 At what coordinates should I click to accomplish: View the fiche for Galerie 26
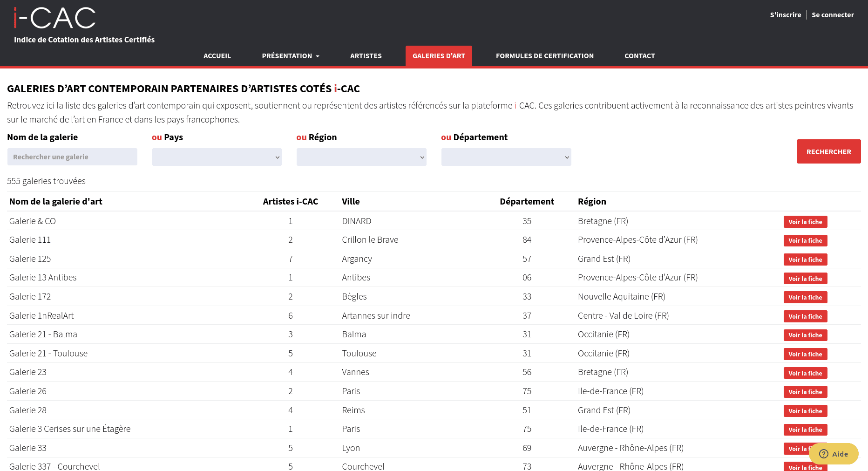tap(805, 392)
